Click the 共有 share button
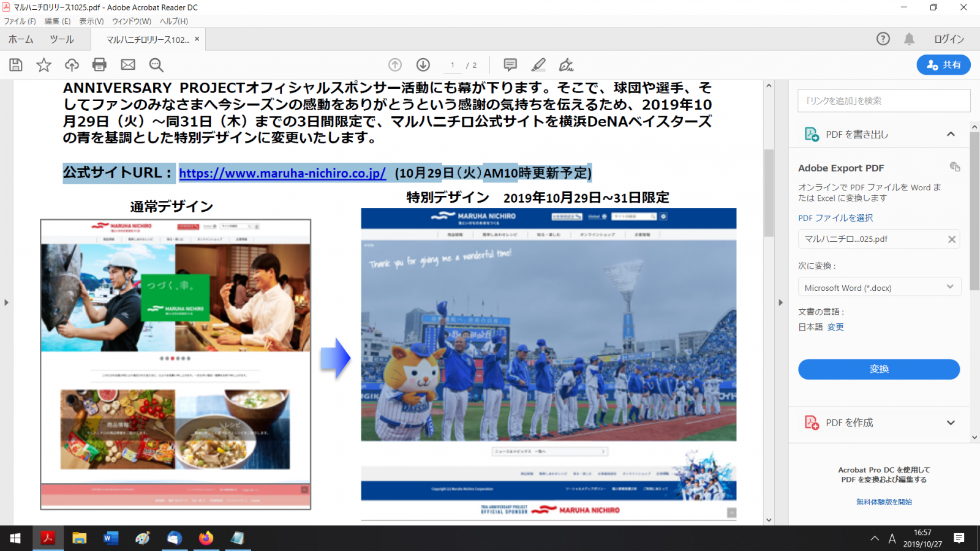980x551 pixels. (943, 65)
